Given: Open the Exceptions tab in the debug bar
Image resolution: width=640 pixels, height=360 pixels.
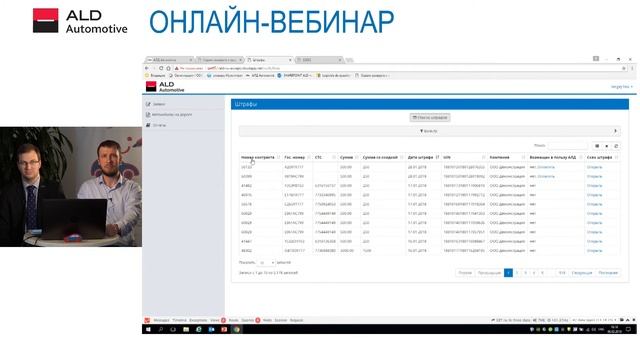Looking at the screenshot, I should coord(198,320).
